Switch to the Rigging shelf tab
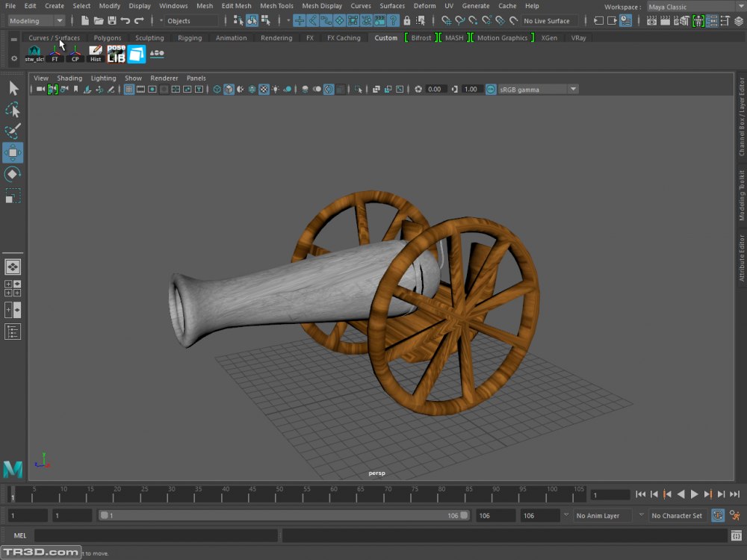 pos(190,38)
